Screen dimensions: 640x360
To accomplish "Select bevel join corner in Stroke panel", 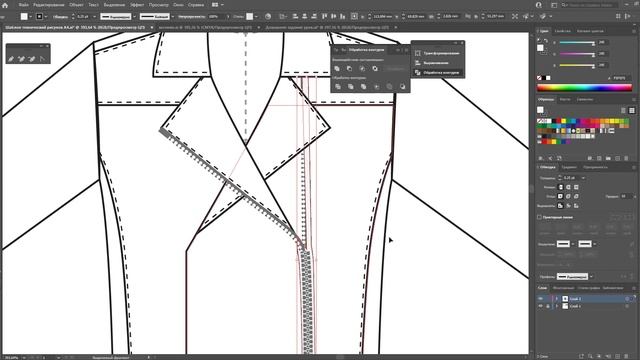I will 576,196.
